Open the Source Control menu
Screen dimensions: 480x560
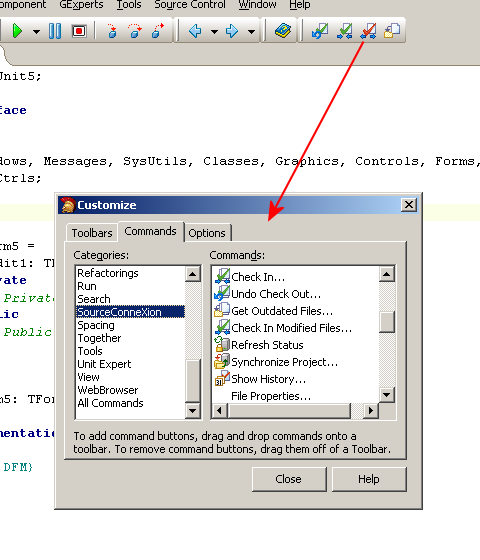[190, 5]
